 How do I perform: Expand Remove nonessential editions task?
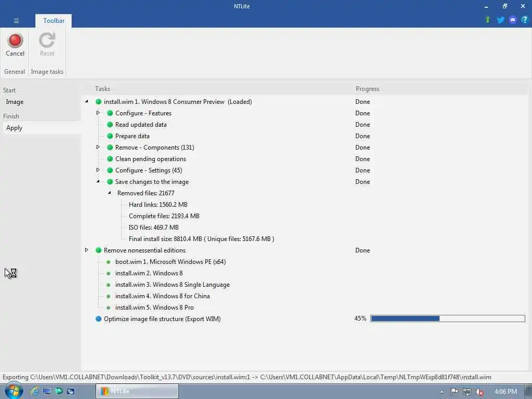(87, 250)
